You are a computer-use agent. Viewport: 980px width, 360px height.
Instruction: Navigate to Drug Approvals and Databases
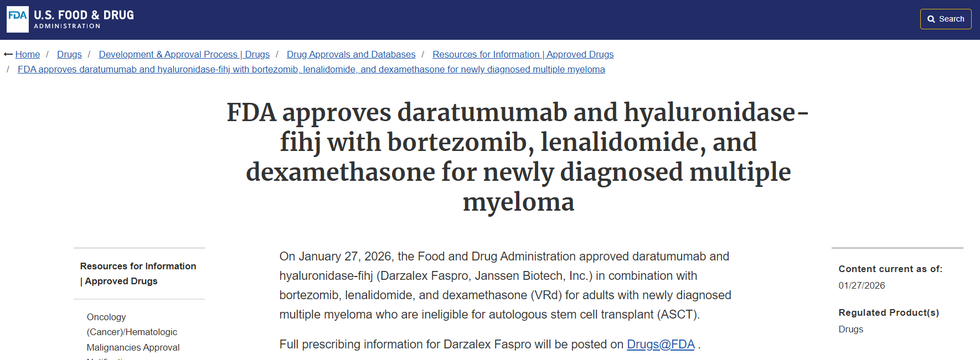pos(350,54)
